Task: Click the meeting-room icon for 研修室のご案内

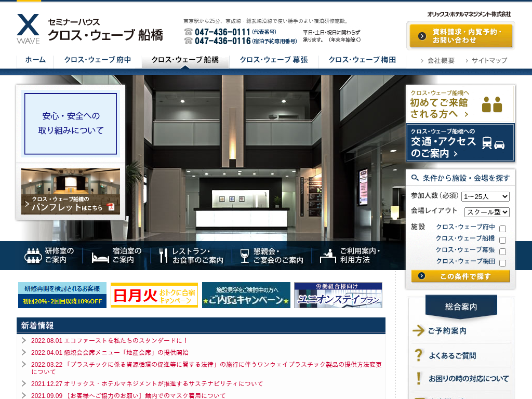Action: tap(33, 256)
